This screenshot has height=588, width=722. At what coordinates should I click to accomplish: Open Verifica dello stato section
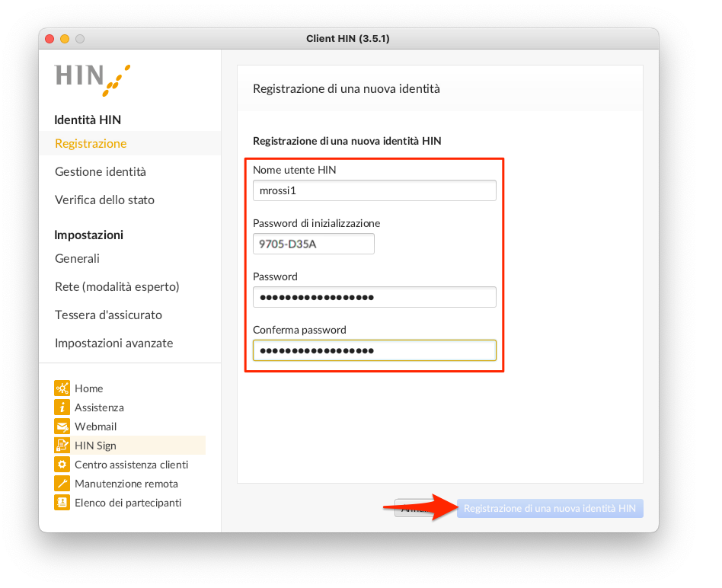(104, 200)
